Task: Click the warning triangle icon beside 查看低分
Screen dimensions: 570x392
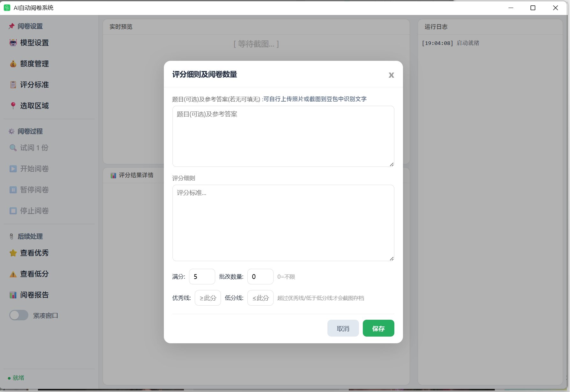Action: [x=13, y=274]
